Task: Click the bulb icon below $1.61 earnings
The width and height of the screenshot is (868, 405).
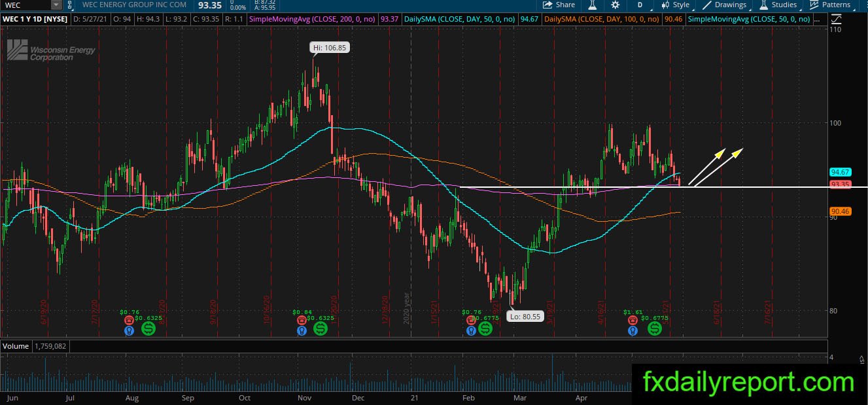Action: coord(633,330)
